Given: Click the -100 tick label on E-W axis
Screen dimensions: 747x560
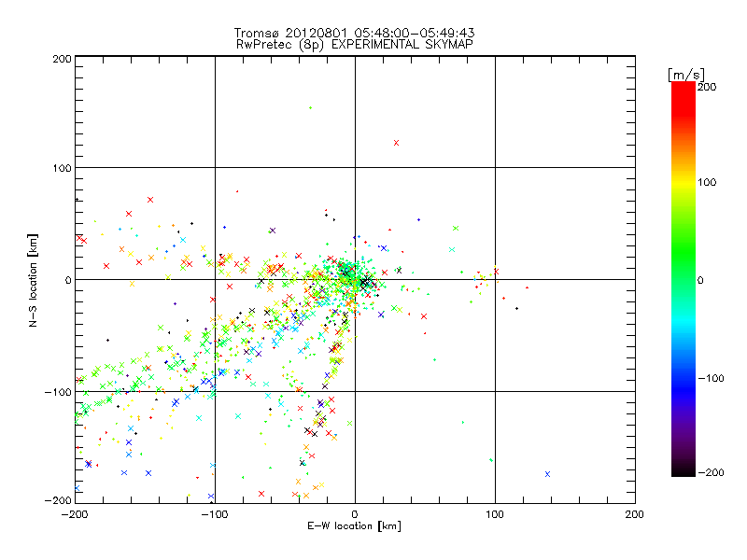Looking at the screenshot, I should [215, 514].
